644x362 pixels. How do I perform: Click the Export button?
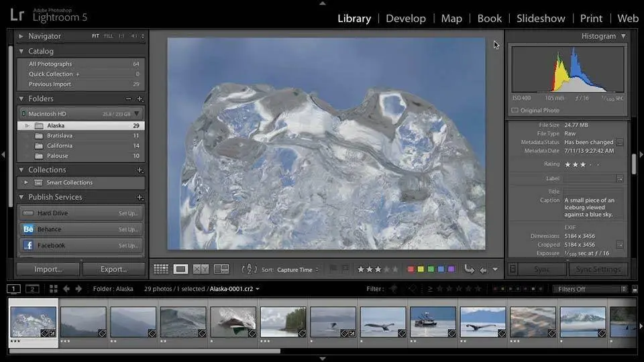point(114,269)
